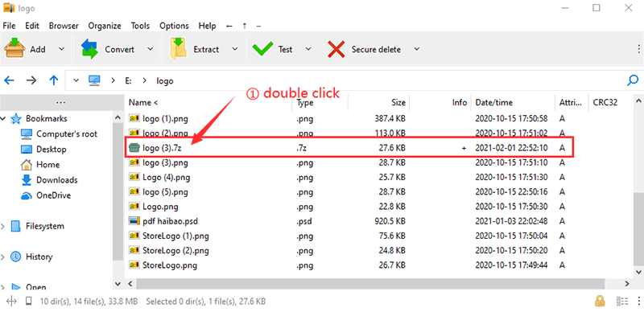Image resolution: width=644 pixels, height=312 pixels.
Task: Click the Convert arrows icon
Action: coord(89,49)
